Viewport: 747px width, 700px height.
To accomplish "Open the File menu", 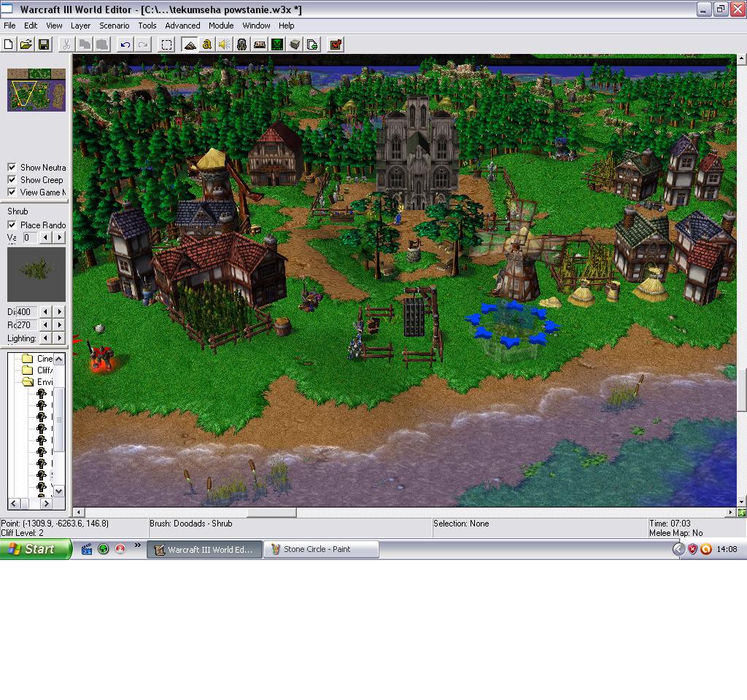I will coord(9,26).
